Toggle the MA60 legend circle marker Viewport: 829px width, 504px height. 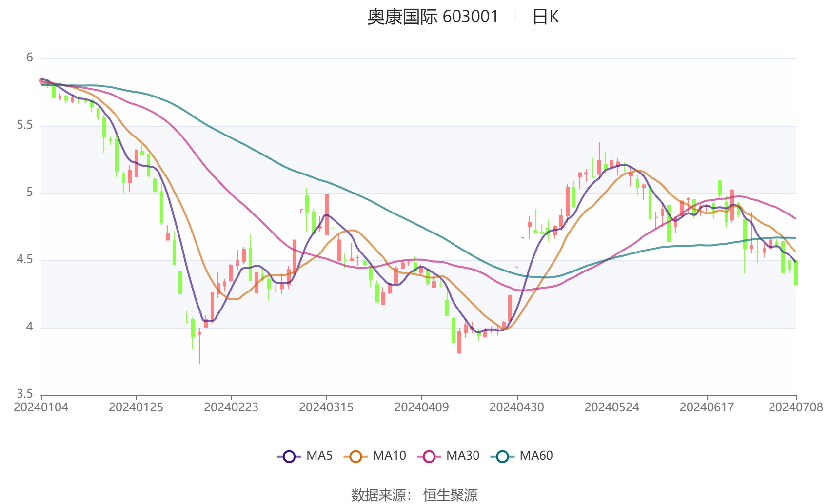tap(502, 457)
